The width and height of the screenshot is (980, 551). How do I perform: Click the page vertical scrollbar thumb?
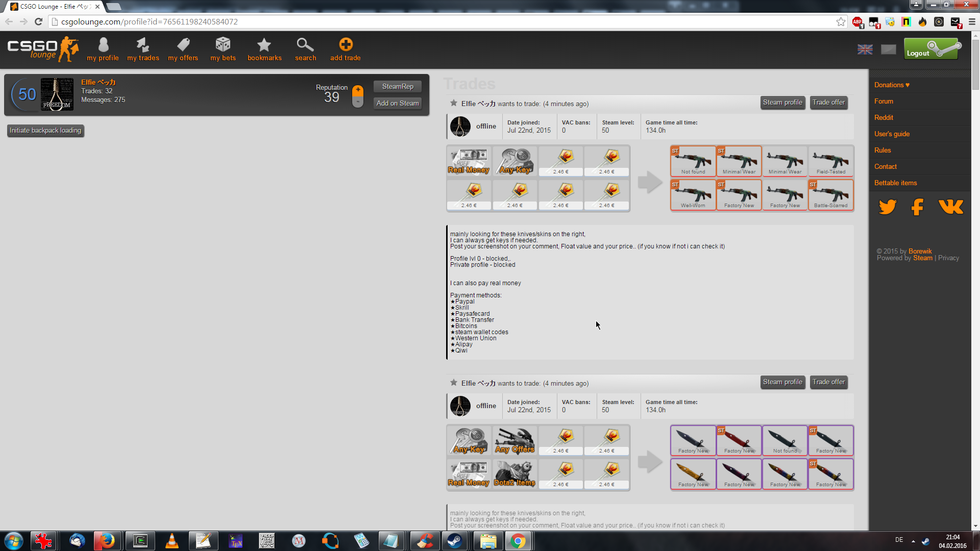click(x=975, y=64)
